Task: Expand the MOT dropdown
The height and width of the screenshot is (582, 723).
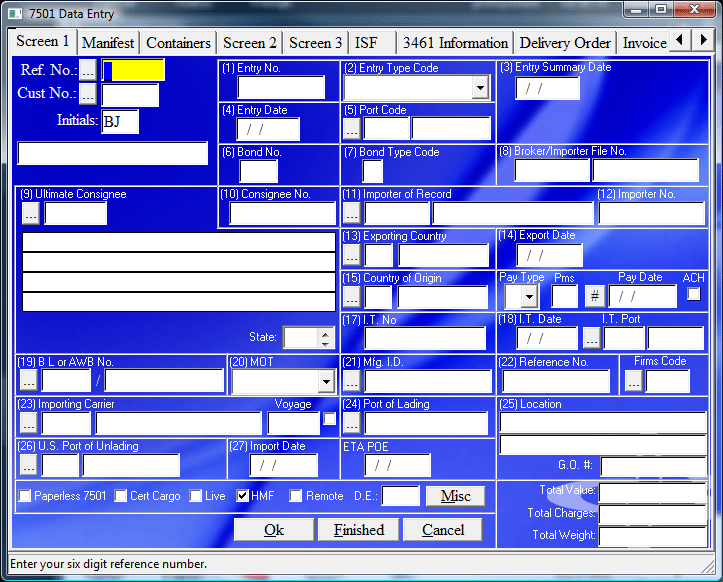Action: pos(326,381)
